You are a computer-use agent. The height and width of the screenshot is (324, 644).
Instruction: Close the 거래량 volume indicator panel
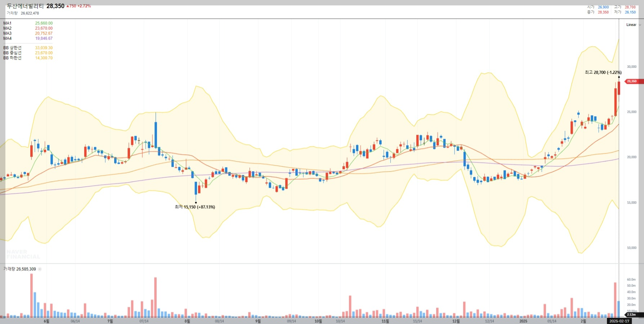point(40,269)
